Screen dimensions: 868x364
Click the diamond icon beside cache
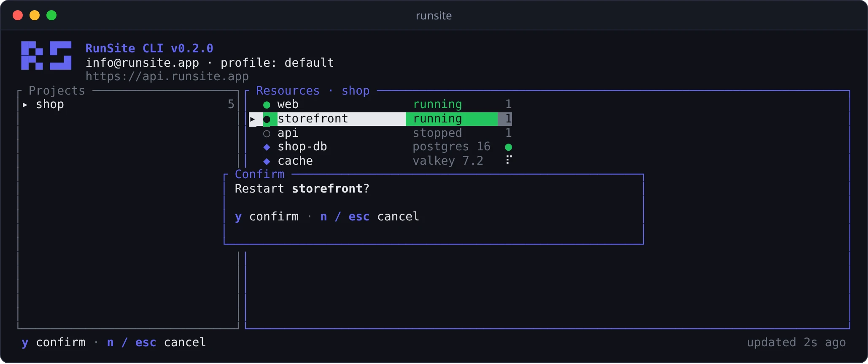[x=267, y=161]
